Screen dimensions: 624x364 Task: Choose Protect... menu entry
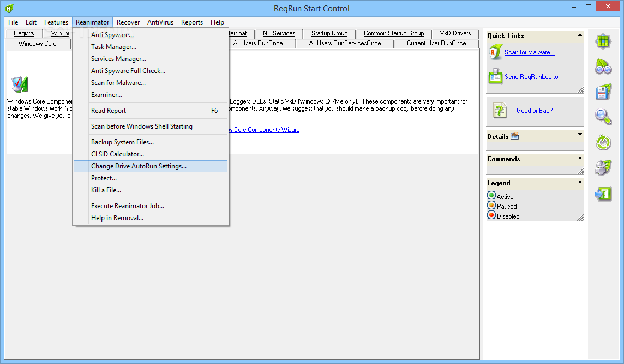tap(151, 178)
